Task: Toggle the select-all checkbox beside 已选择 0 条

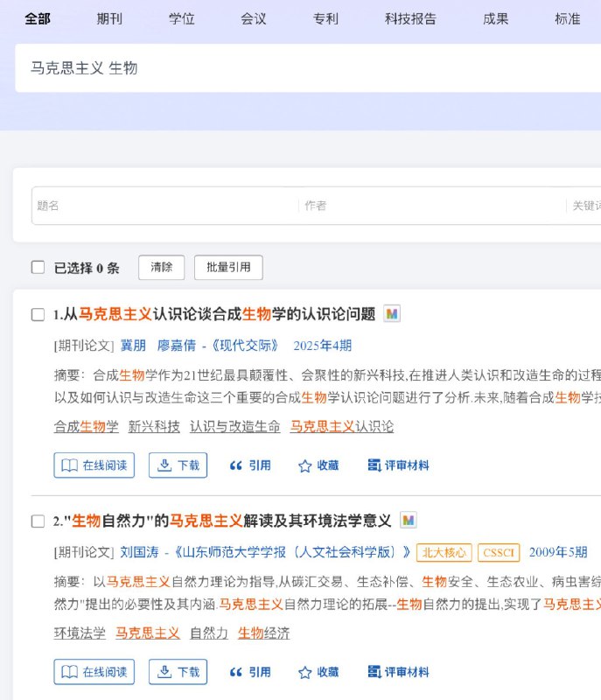Action: (x=38, y=268)
